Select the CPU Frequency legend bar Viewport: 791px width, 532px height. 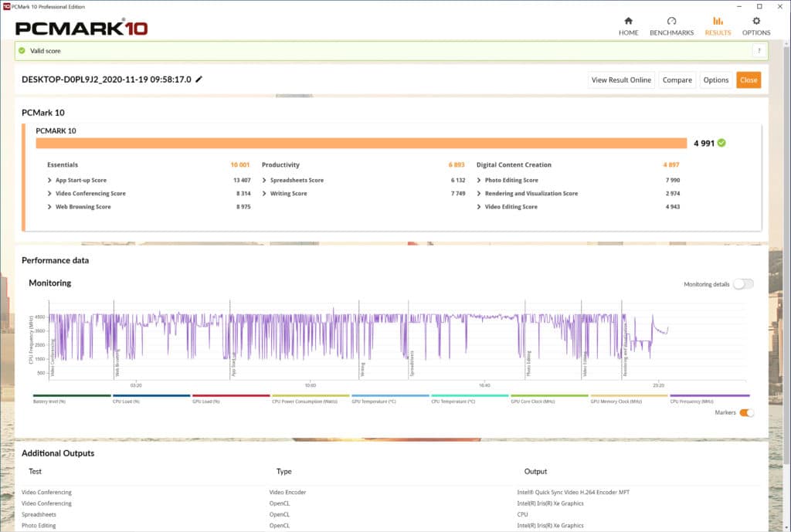click(x=709, y=396)
